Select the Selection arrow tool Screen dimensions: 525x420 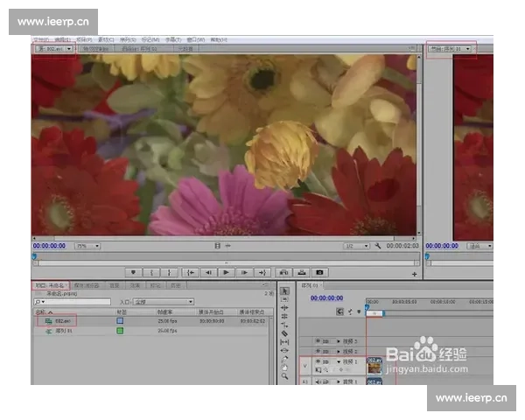click(x=285, y=291)
